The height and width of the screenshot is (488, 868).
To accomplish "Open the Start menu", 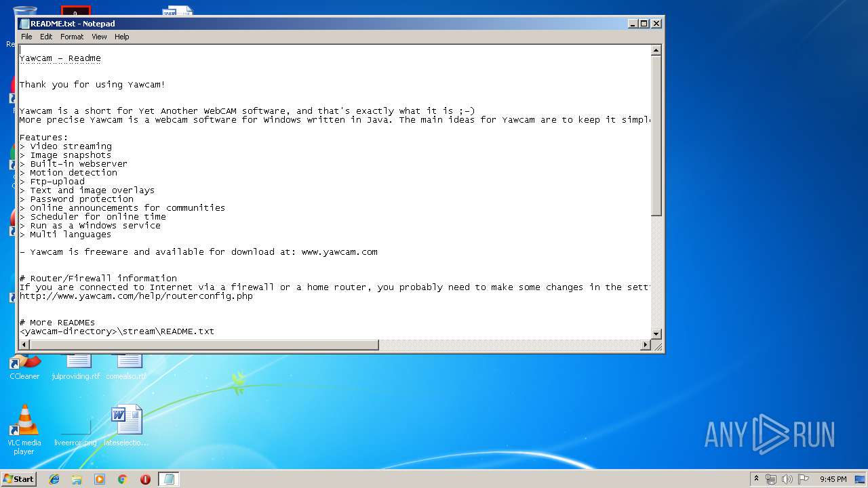I will 18,479.
